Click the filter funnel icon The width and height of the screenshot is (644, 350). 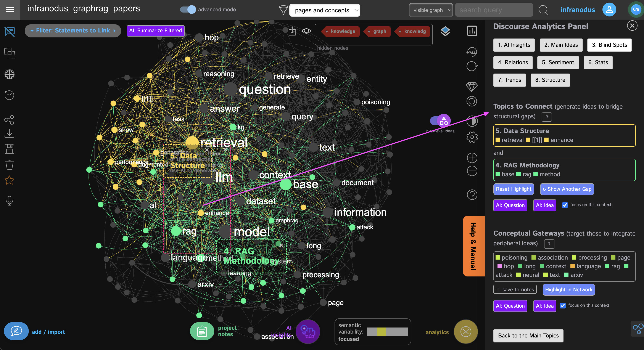point(283,10)
